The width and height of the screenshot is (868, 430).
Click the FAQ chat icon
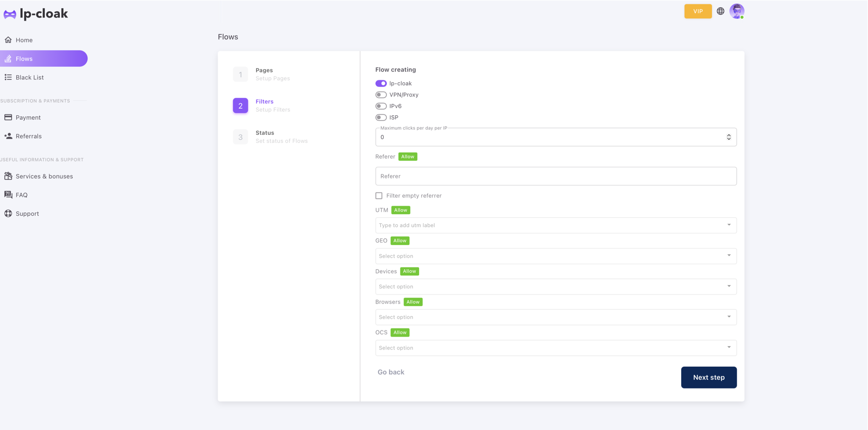pos(8,195)
